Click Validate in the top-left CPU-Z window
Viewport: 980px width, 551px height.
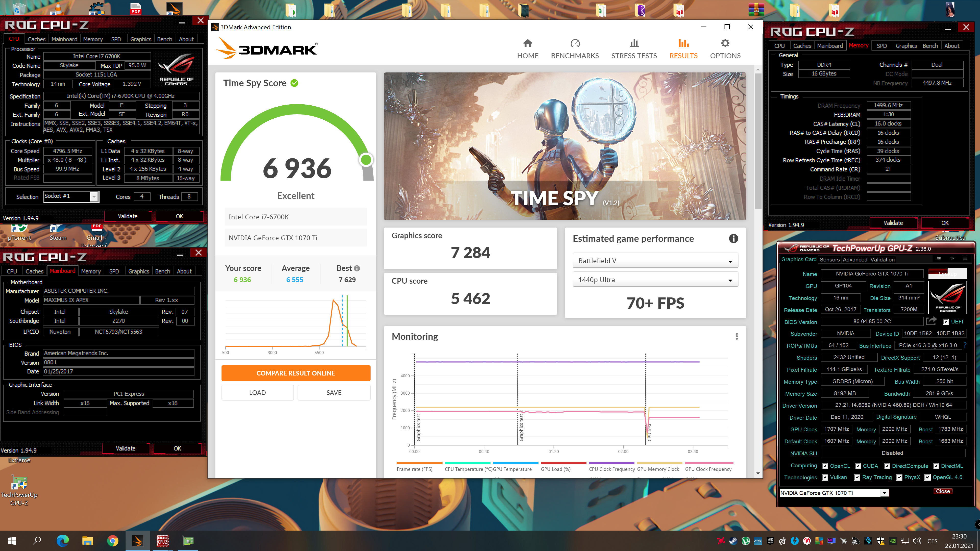(127, 216)
